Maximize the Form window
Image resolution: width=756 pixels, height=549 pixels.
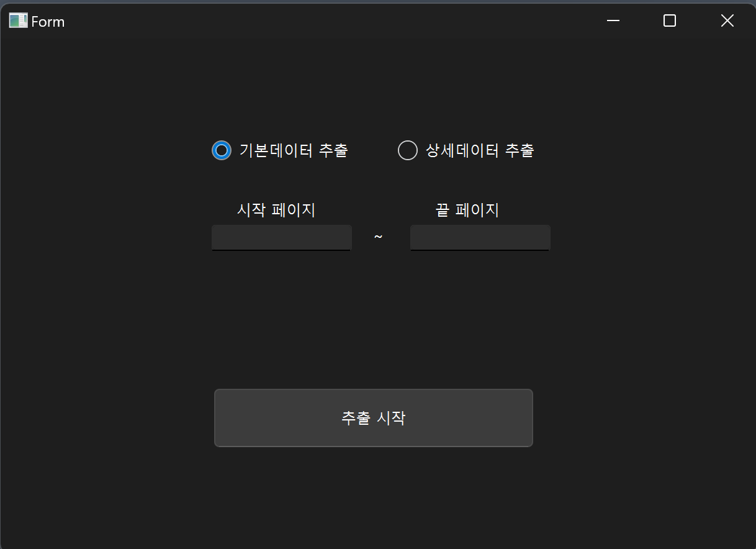(669, 20)
